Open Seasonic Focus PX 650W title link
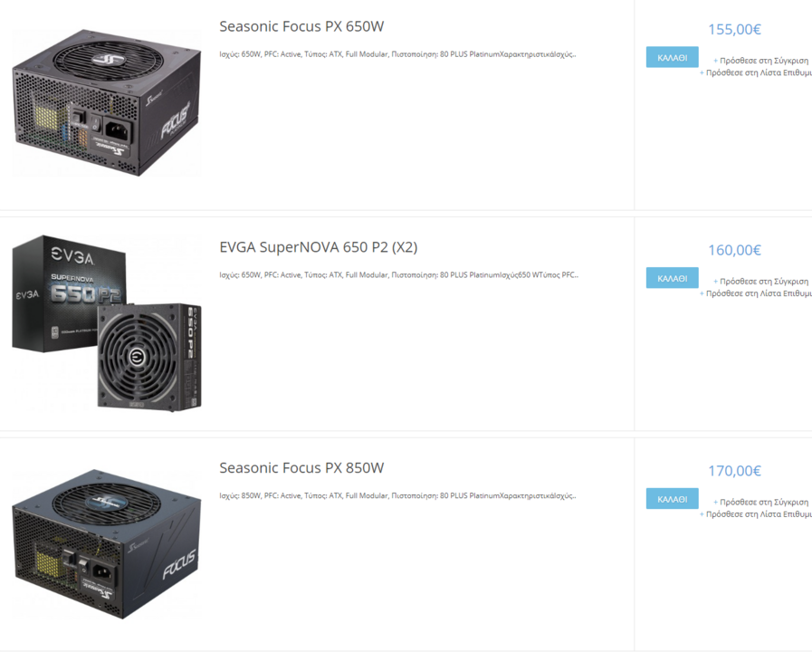The image size is (812, 652). (x=301, y=26)
